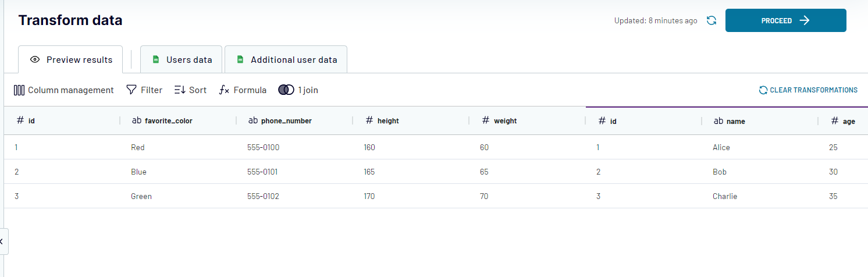
Task: Click the name column header
Action: pos(735,121)
